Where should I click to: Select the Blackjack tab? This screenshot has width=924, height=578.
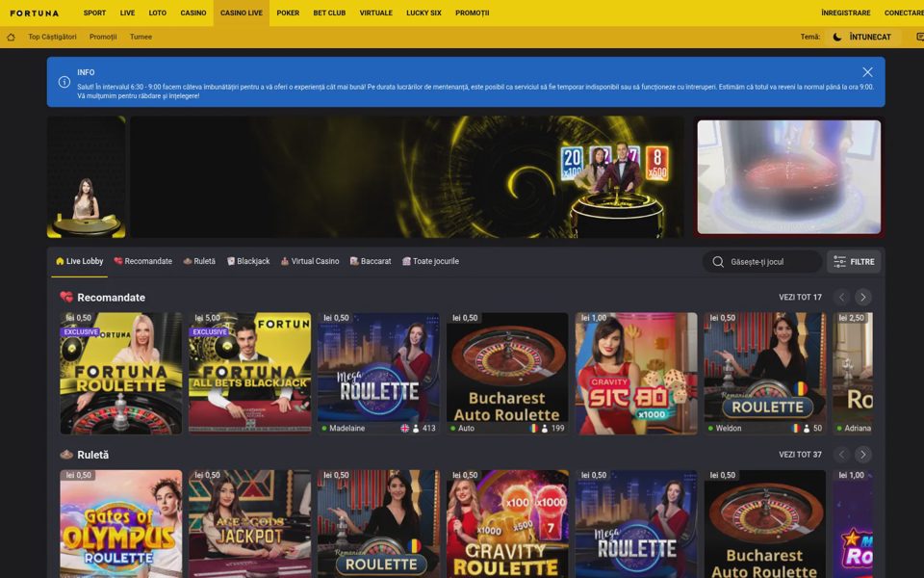(x=248, y=261)
